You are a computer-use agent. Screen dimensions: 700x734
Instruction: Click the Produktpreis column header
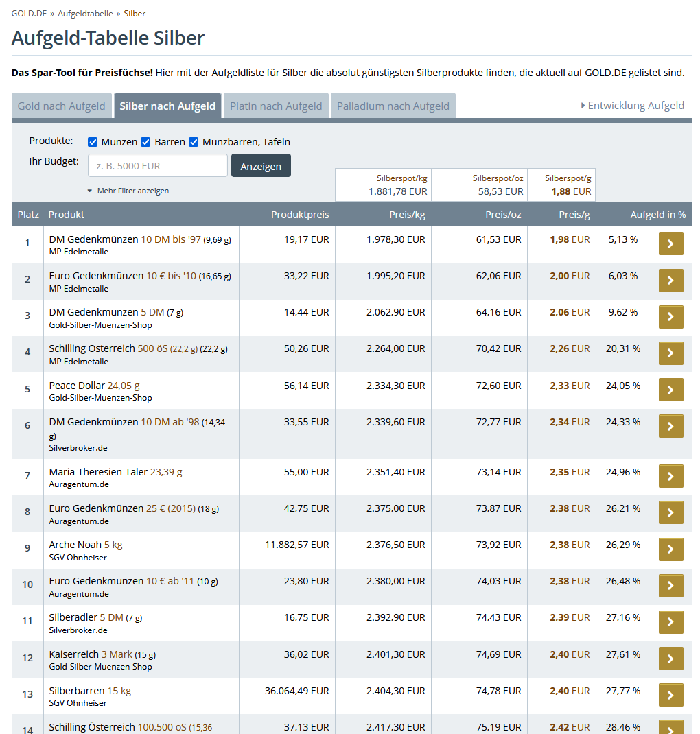point(300,215)
